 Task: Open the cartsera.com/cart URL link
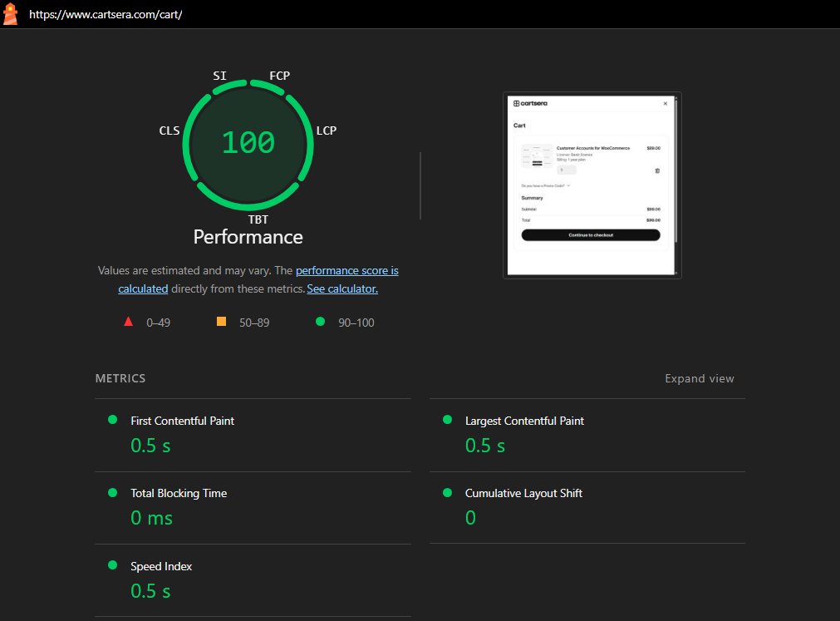coord(106,14)
